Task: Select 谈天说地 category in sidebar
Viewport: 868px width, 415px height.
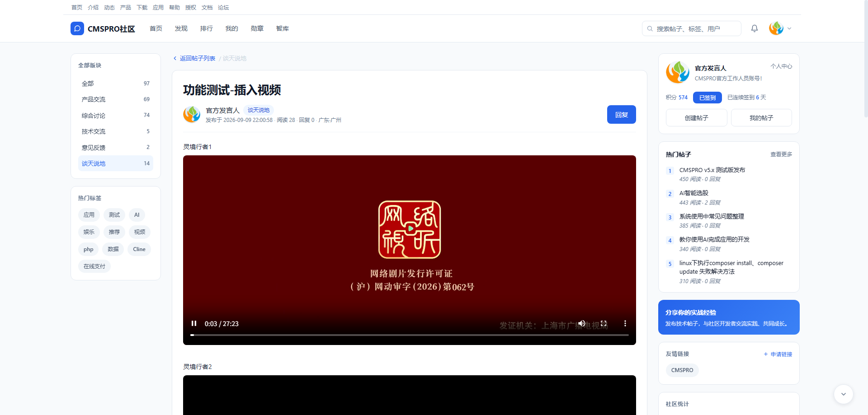Action: click(x=116, y=163)
